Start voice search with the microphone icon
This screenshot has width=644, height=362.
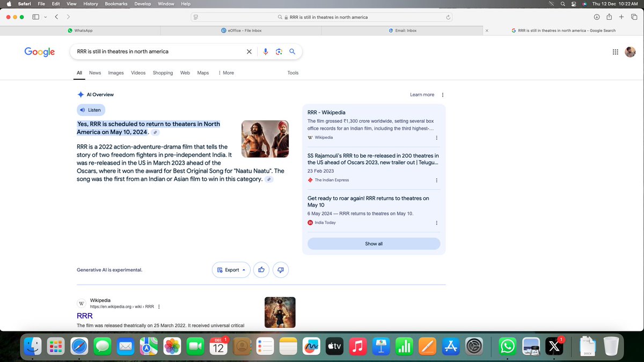[x=266, y=51]
